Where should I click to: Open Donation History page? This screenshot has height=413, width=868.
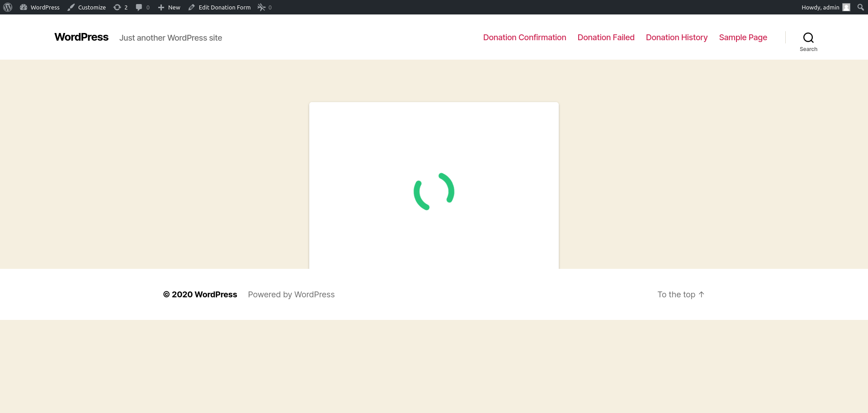pos(676,38)
